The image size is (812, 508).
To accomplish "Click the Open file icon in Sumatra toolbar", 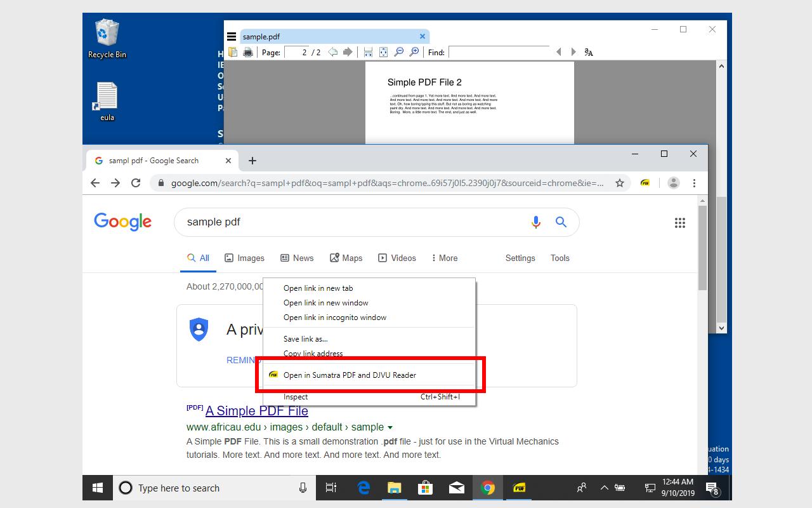I will pyautogui.click(x=233, y=52).
